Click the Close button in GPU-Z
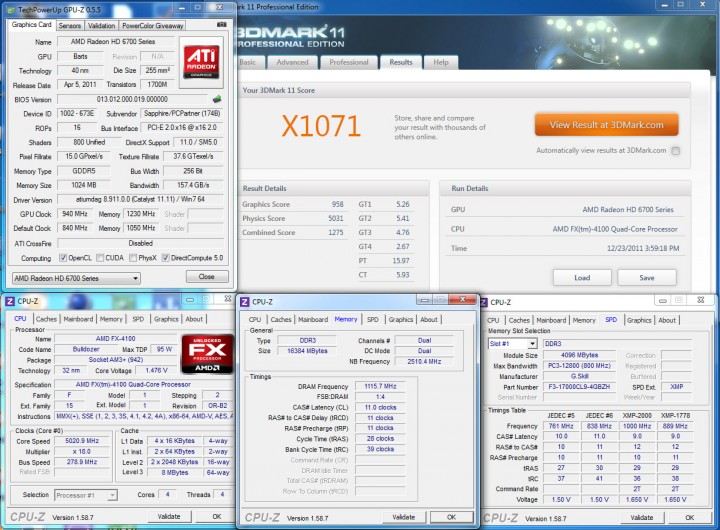720x530 pixels. (207, 276)
